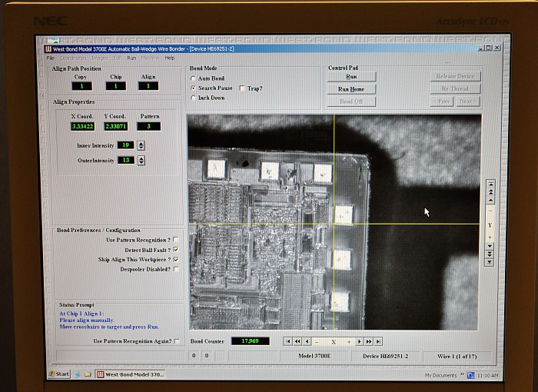Open folder quick launch icon in taskbar

point(88,374)
